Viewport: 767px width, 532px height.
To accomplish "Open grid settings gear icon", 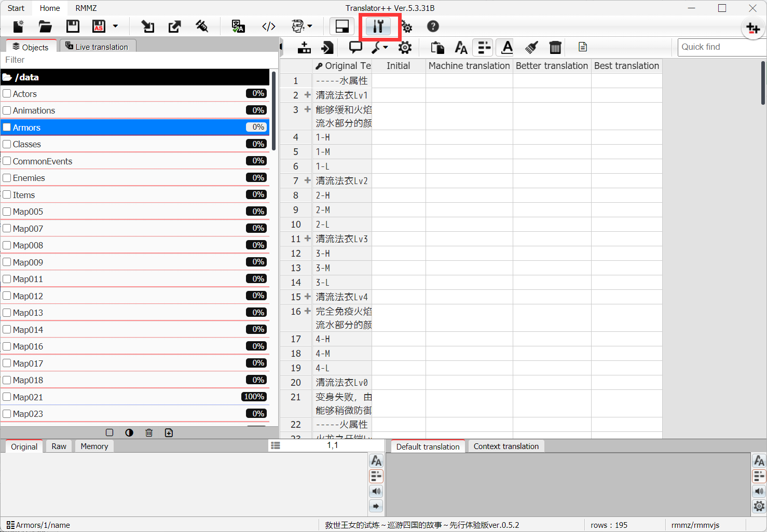I will click(405, 48).
